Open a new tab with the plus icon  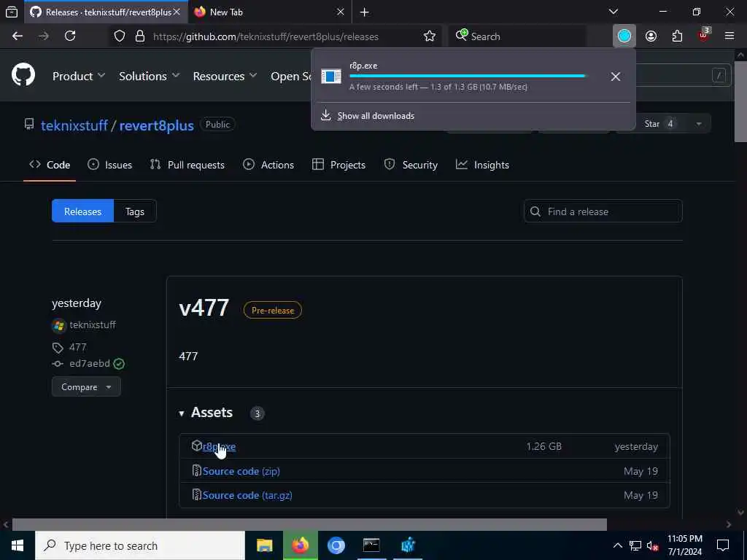(365, 12)
